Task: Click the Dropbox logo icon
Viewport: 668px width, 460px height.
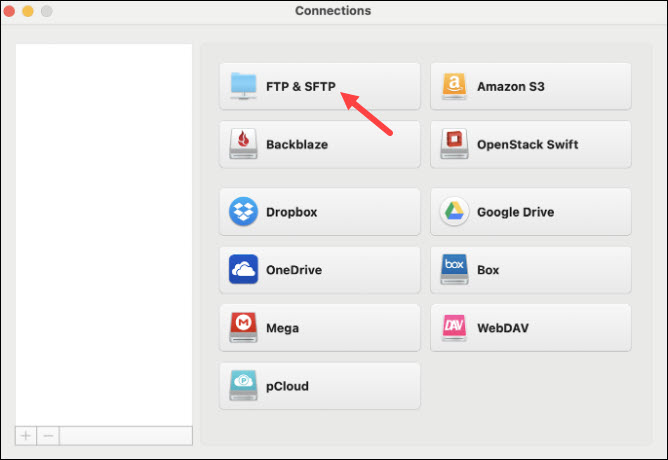Action: click(243, 211)
